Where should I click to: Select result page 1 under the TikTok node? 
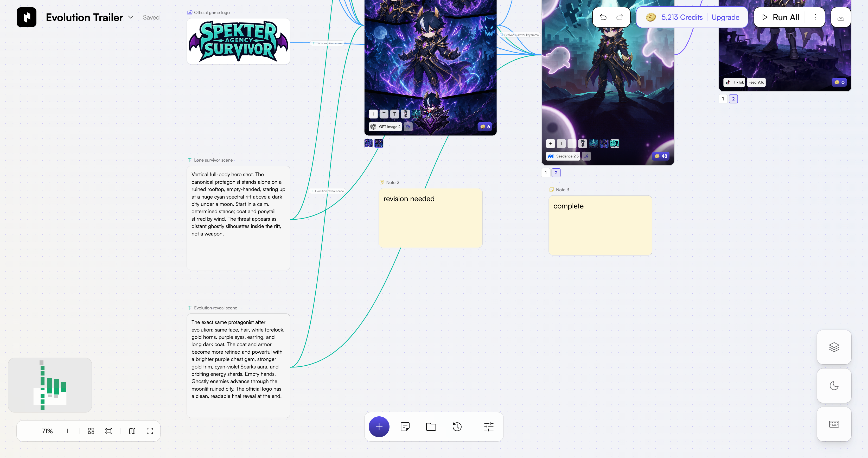pyautogui.click(x=723, y=99)
